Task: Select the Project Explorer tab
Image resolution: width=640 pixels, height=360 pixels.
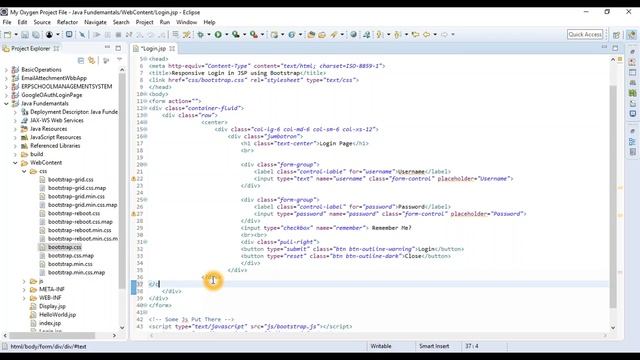Action: [31, 49]
